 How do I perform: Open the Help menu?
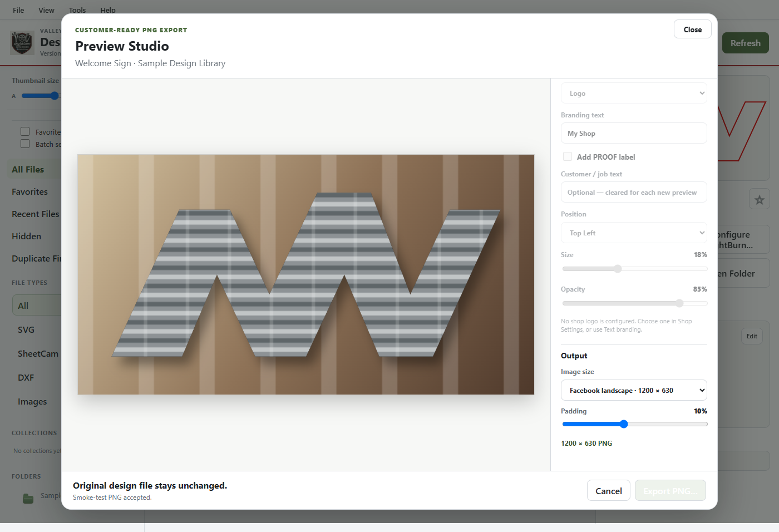108,10
